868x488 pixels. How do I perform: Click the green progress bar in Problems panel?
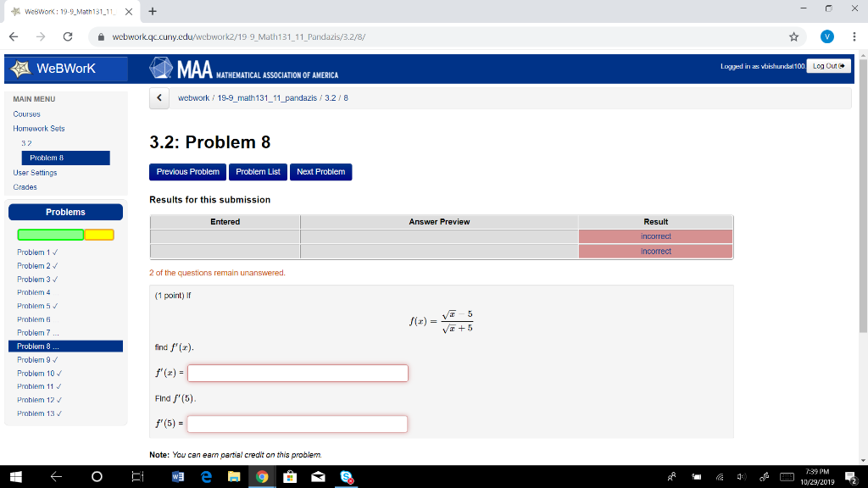pyautogui.click(x=50, y=235)
